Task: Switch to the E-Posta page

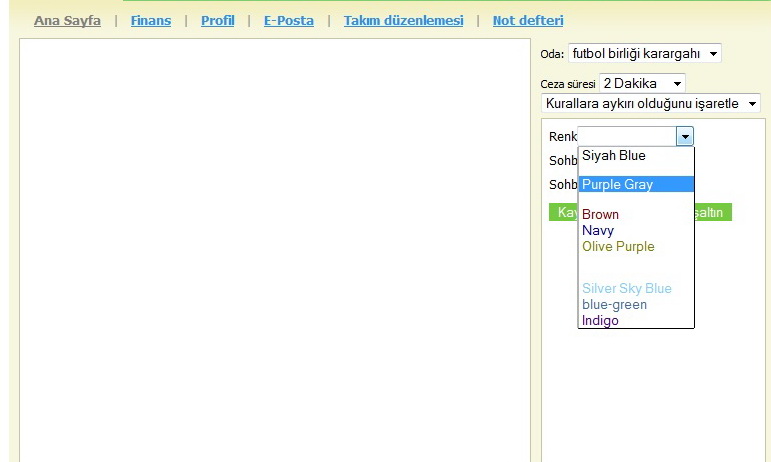Action: click(288, 20)
